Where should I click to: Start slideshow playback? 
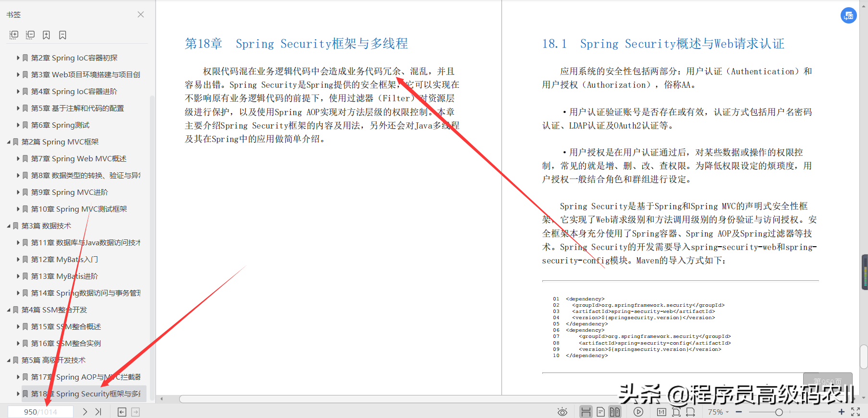click(638, 412)
